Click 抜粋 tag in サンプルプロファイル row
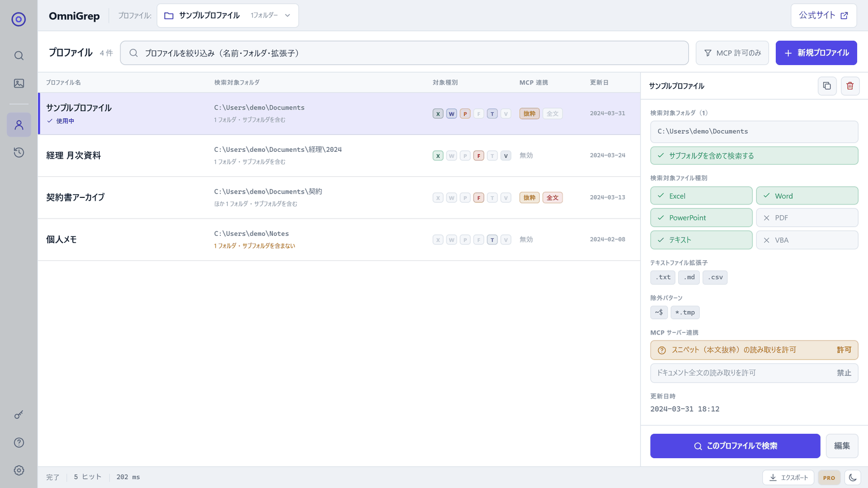This screenshot has height=488, width=868. coord(529,114)
